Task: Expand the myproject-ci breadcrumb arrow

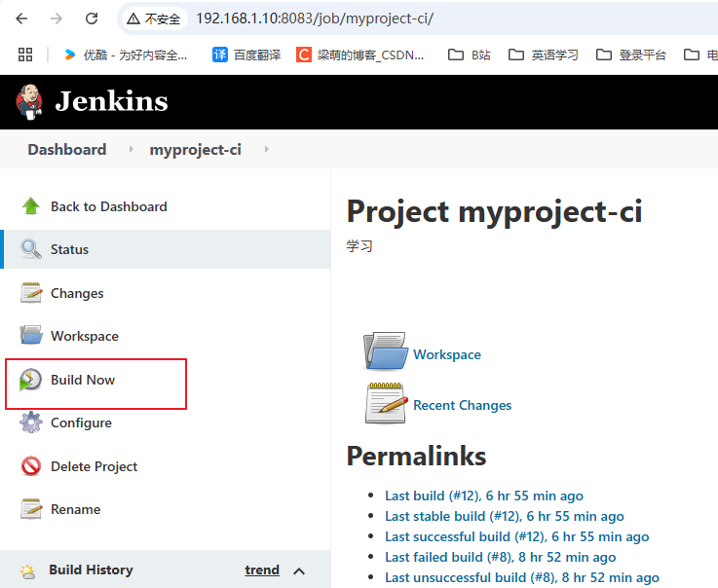Action: click(x=267, y=149)
